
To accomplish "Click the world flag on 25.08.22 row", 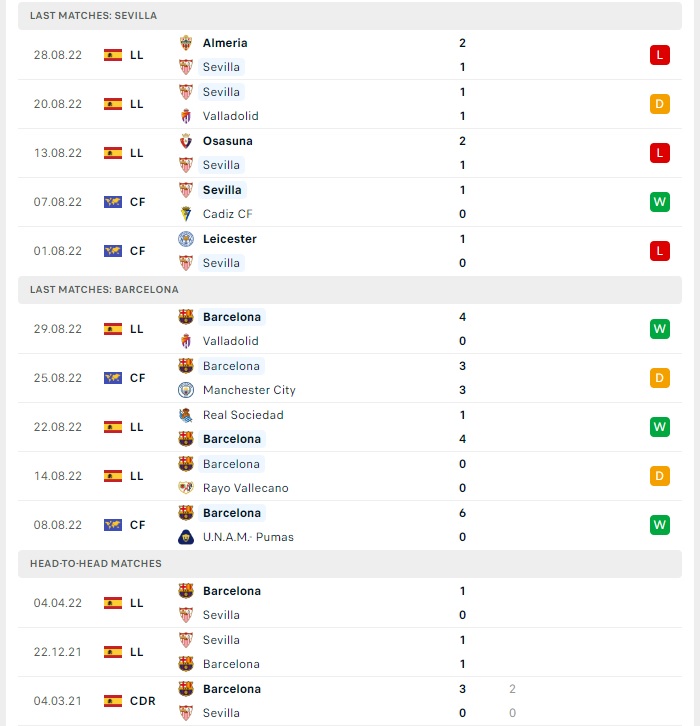I will [113, 378].
